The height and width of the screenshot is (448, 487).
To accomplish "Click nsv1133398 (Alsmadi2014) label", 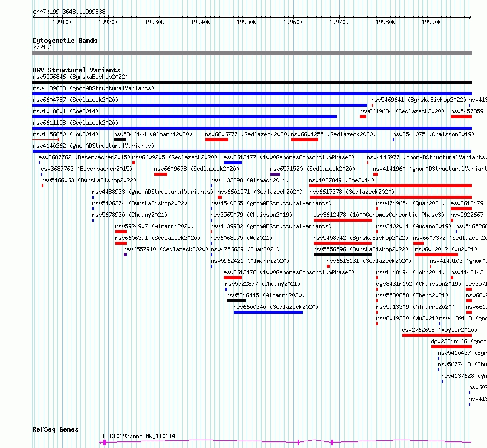I will [x=250, y=180].
